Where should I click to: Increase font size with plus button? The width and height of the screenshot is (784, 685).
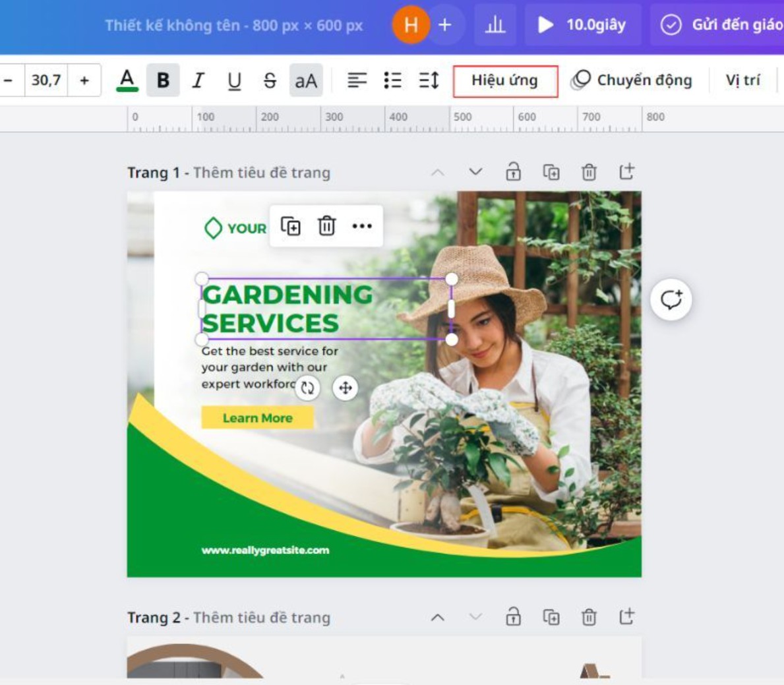(84, 80)
